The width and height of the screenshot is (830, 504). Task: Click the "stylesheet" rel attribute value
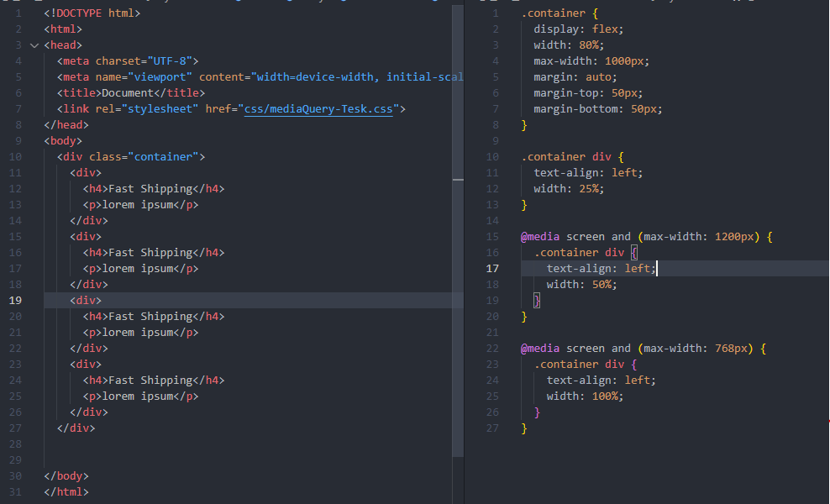point(160,109)
